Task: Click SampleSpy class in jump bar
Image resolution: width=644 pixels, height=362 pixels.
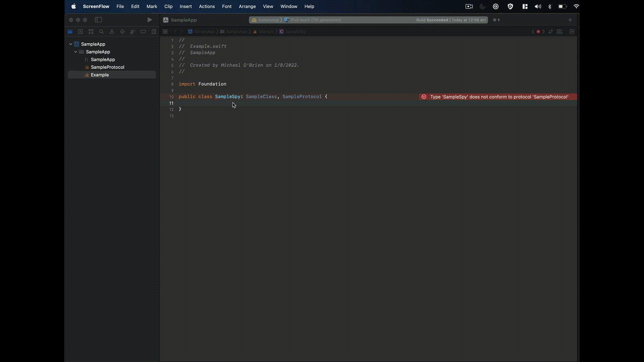Action: click(x=293, y=32)
